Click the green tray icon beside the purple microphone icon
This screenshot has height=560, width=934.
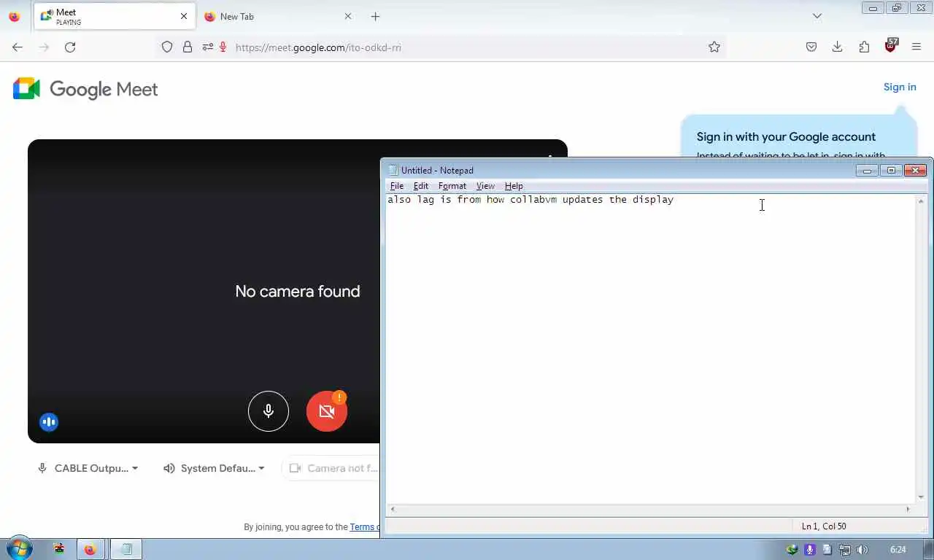pyautogui.click(x=792, y=550)
